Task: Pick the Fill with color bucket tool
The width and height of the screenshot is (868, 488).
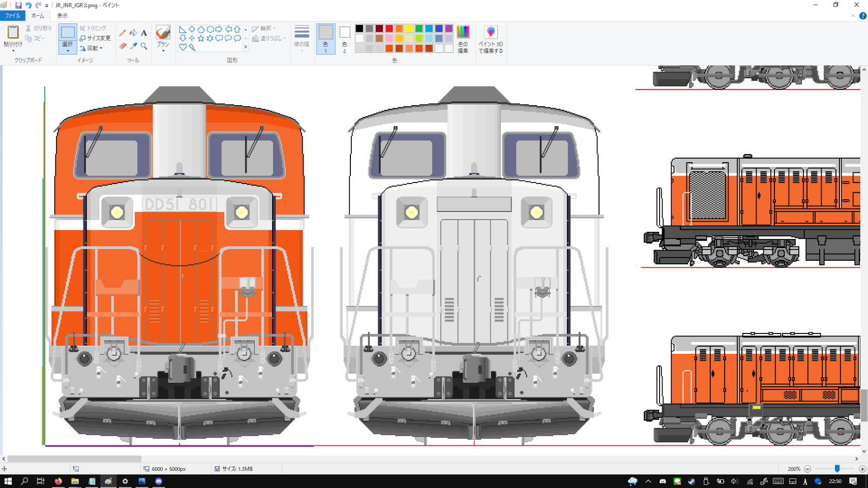Action: point(133,33)
